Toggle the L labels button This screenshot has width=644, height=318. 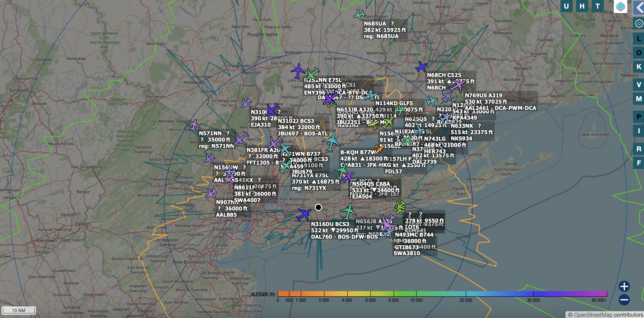(639, 39)
